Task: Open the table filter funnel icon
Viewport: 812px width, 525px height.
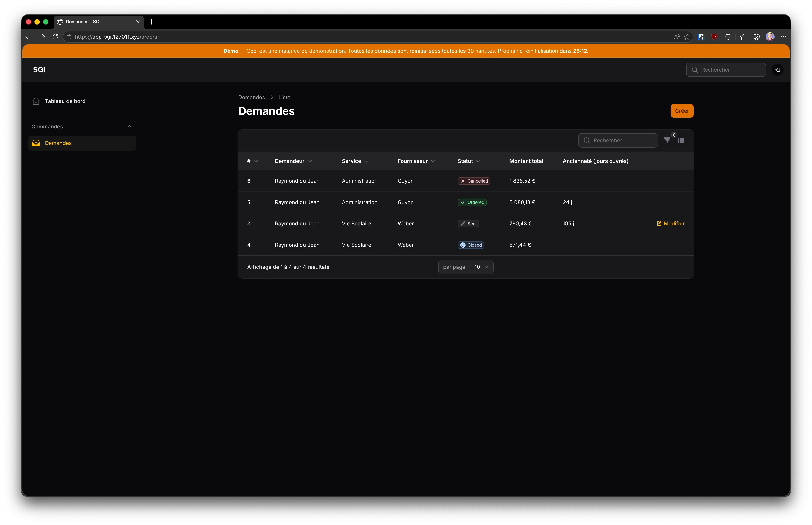Action: (667, 140)
